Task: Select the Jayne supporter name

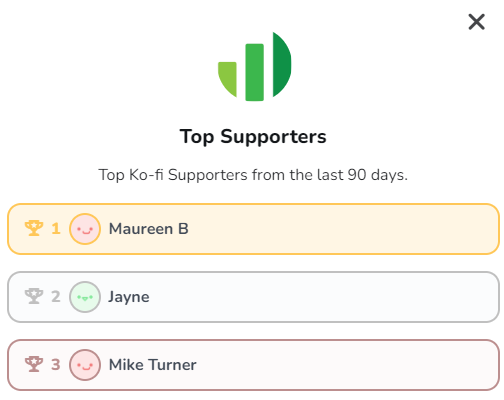Action: tap(129, 297)
